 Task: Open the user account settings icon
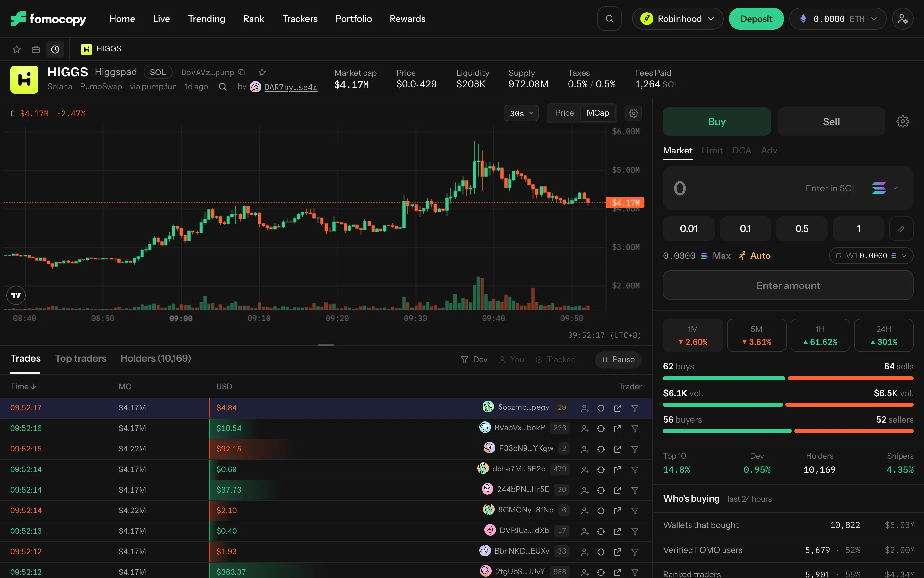click(903, 19)
